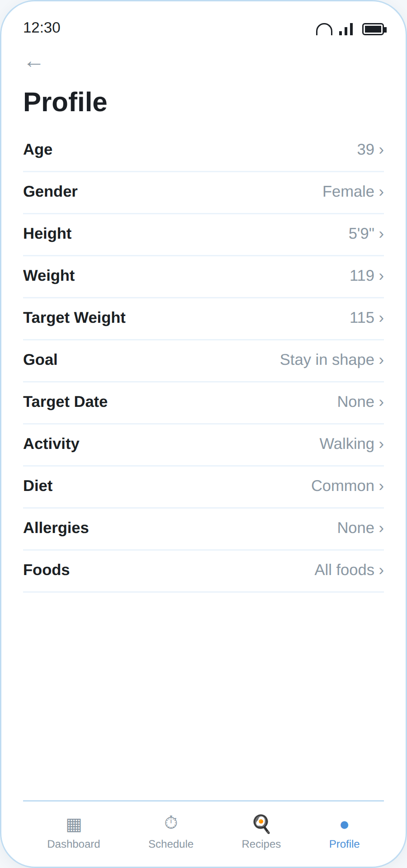This screenshot has height=868, width=407.
Task: Check the battery status icon
Action: [x=374, y=29]
